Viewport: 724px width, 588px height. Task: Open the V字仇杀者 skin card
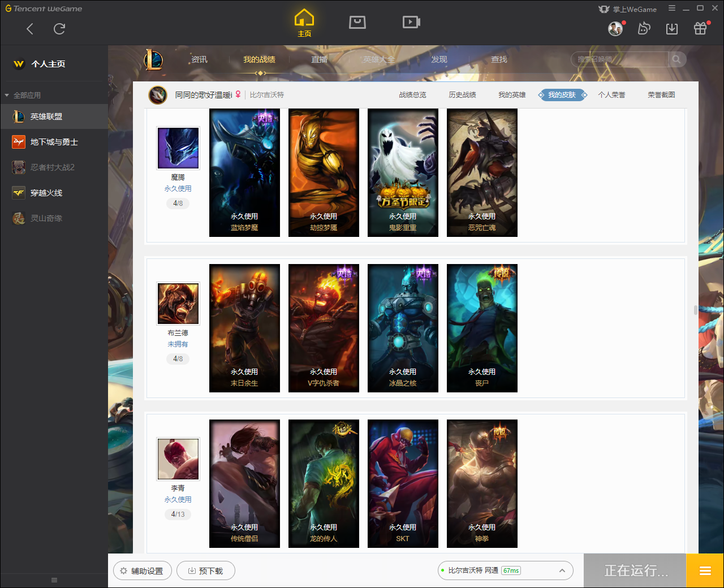pos(324,328)
